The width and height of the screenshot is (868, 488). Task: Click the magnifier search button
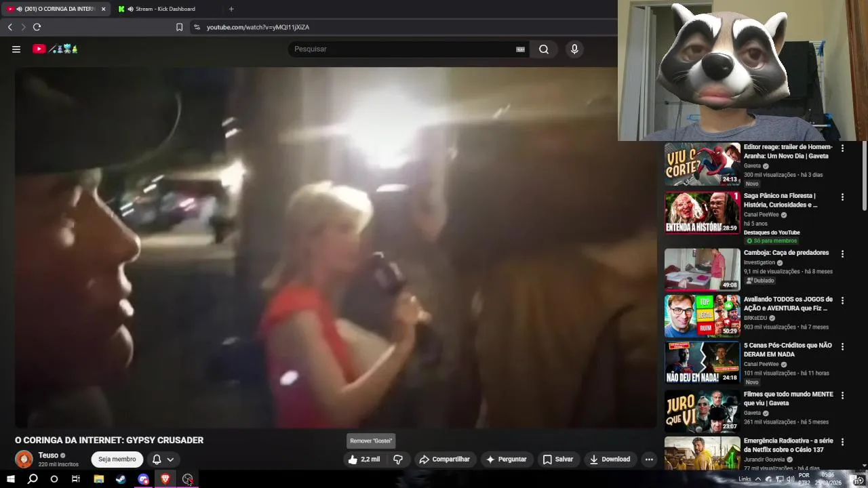[544, 49]
